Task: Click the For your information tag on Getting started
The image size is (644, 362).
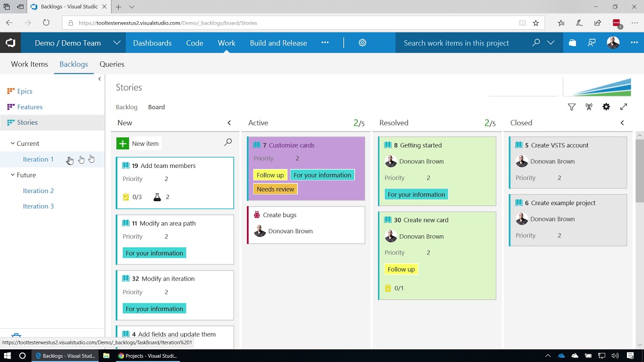Action: tap(416, 194)
